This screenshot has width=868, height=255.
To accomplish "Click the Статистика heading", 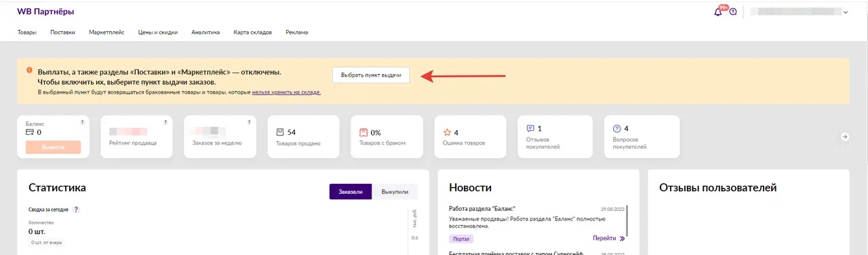I will 57,188.
